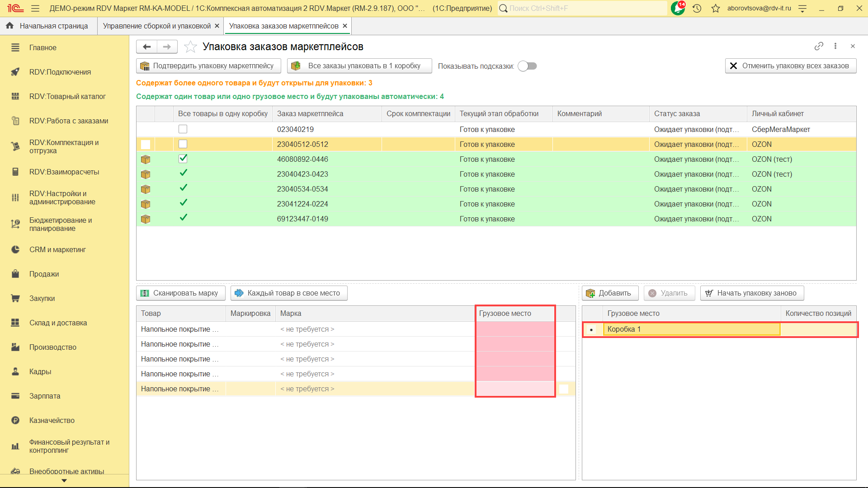Screen dimensions: 868x488
Task: Check the box for order 023040219
Action: click(x=183, y=129)
